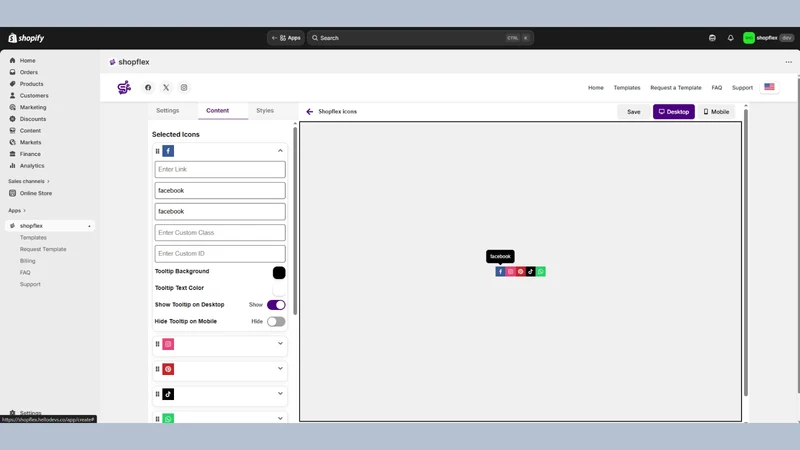Viewport: 800px width, 450px height.
Task: Open Support link in app header
Action: click(x=742, y=88)
